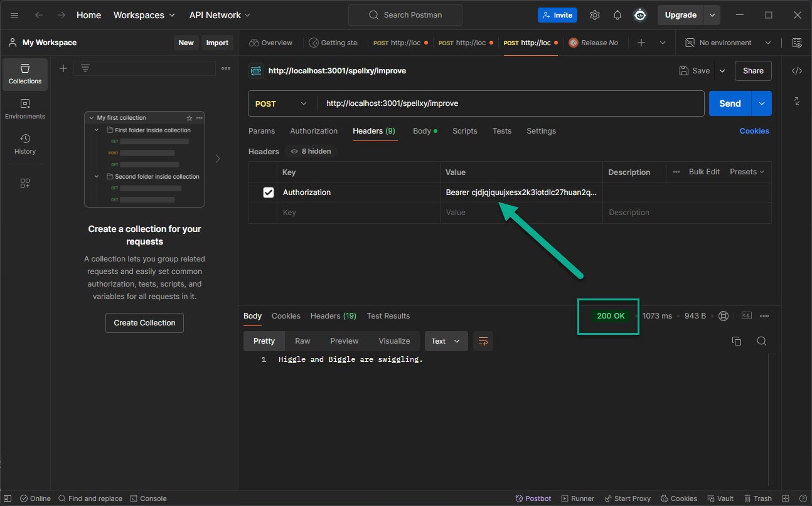Click the Import button
This screenshot has width=812, height=506.
coord(217,43)
